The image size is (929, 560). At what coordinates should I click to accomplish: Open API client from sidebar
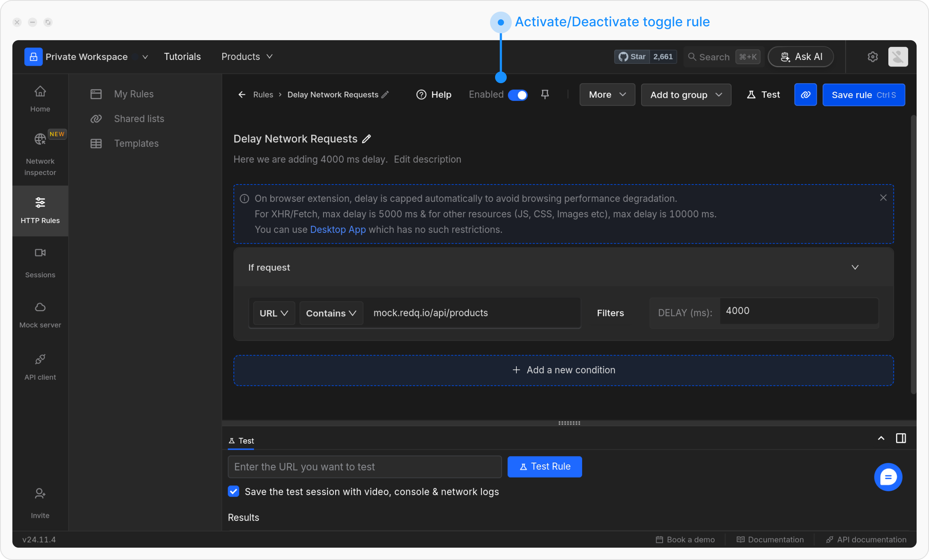(x=40, y=367)
